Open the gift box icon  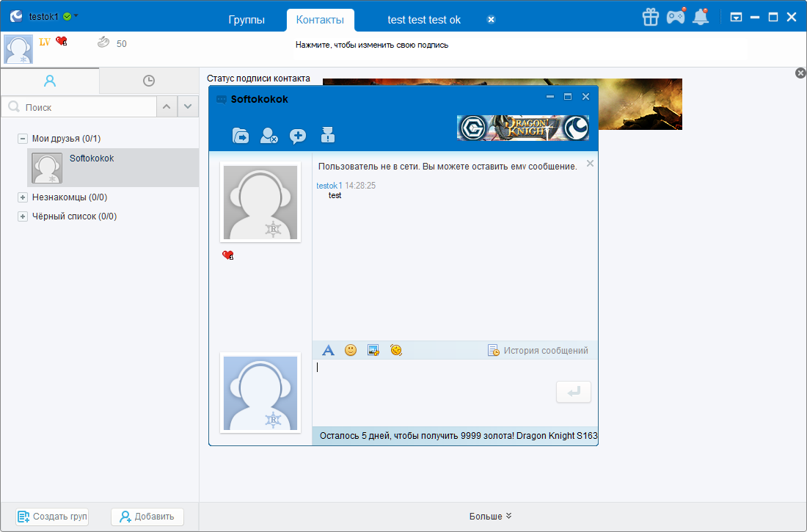tap(650, 17)
